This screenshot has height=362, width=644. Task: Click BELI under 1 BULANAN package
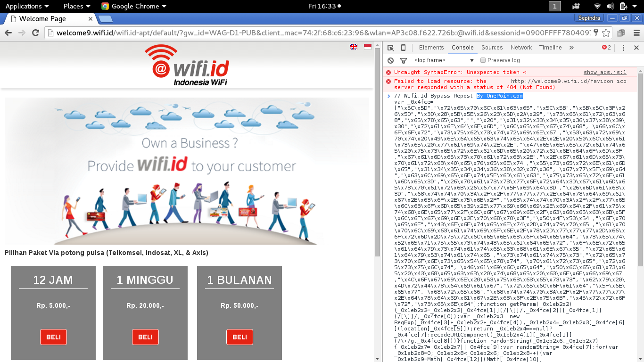click(239, 337)
